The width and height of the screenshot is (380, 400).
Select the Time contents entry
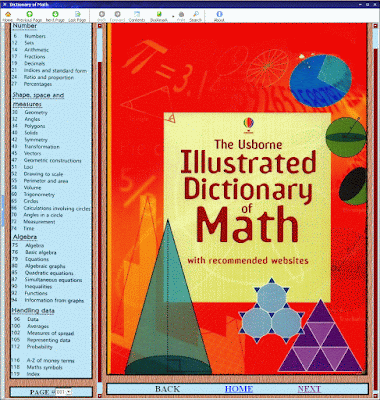pos(29,229)
